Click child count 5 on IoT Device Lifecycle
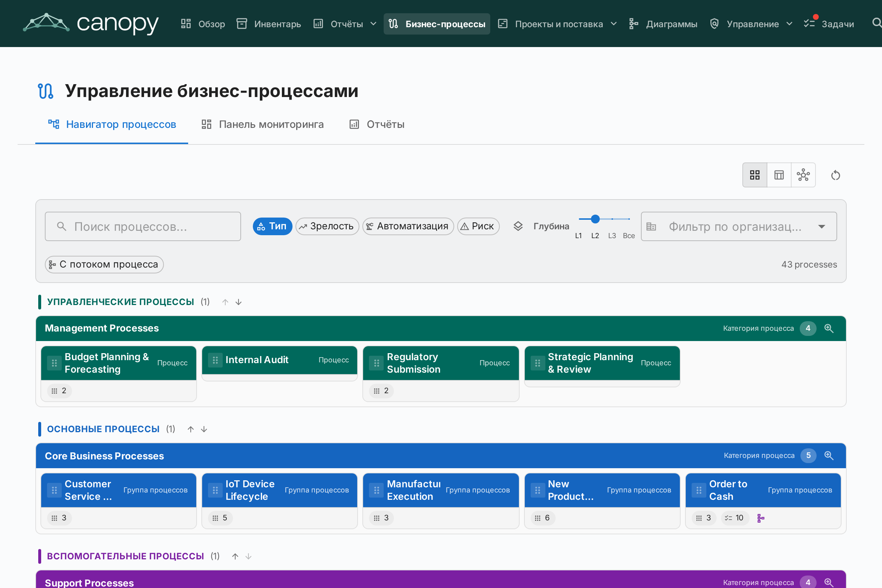Viewport: 882px width, 588px height. [x=220, y=518]
